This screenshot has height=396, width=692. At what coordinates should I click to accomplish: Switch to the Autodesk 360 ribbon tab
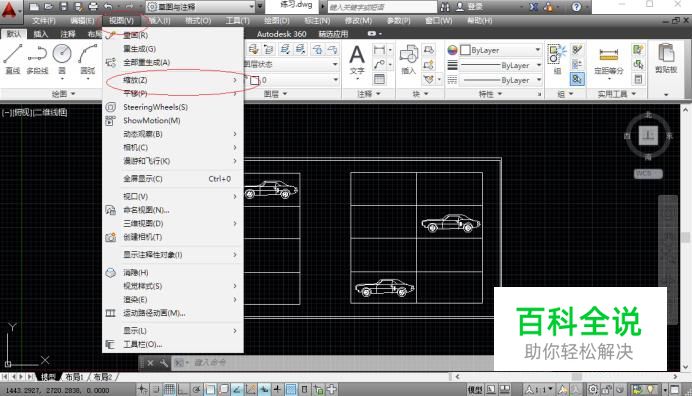tap(281, 34)
